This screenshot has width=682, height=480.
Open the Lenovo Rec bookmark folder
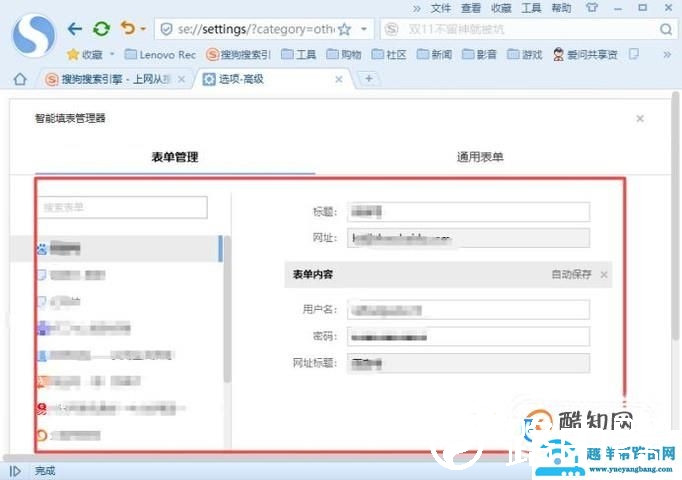pyautogui.click(x=160, y=54)
